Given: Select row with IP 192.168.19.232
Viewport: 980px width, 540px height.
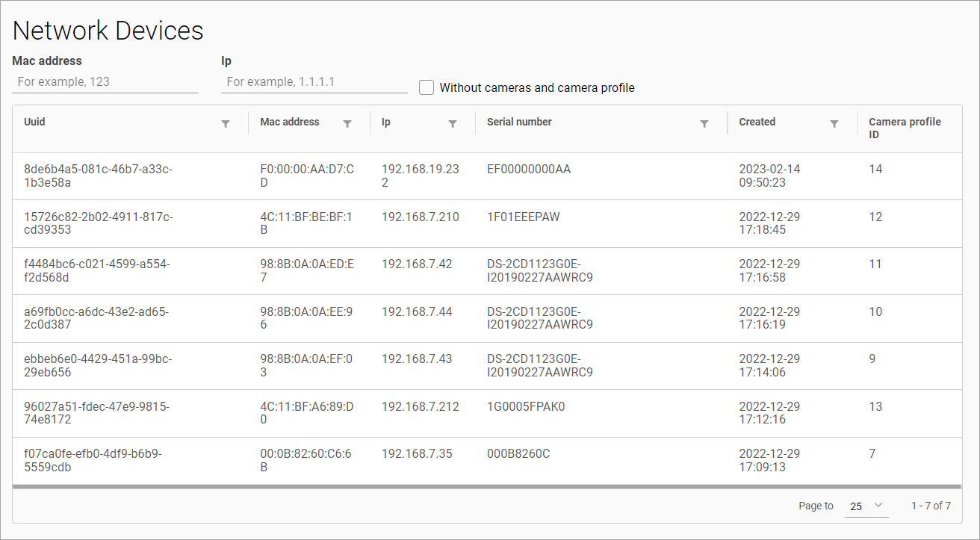Looking at the screenshot, I should [420, 176].
